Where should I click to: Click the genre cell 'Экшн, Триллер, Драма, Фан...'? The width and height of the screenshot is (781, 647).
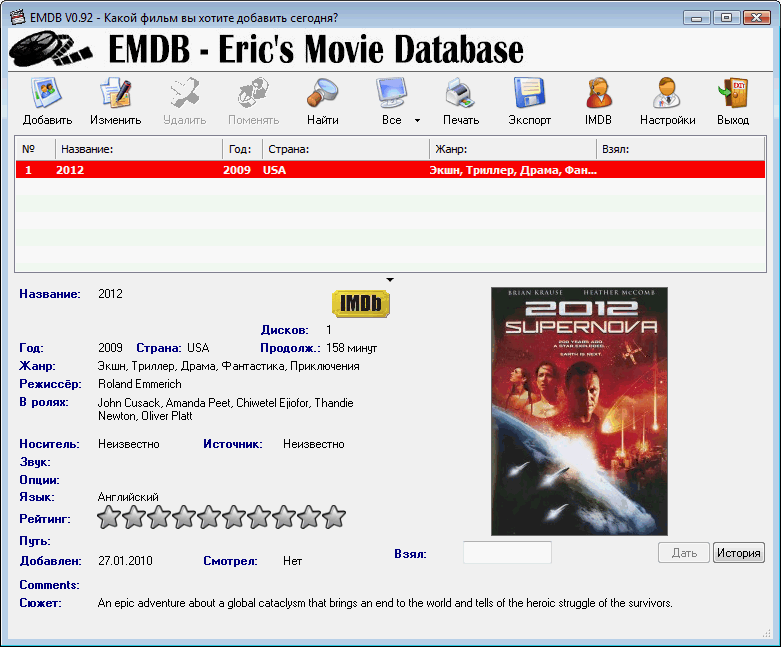[513, 170]
